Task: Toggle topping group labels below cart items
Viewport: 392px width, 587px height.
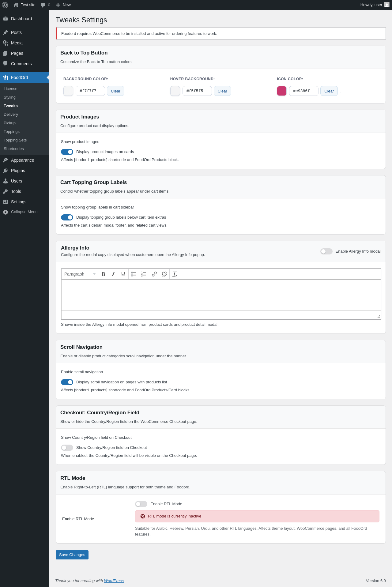Action: pyautogui.click(x=67, y=217)
